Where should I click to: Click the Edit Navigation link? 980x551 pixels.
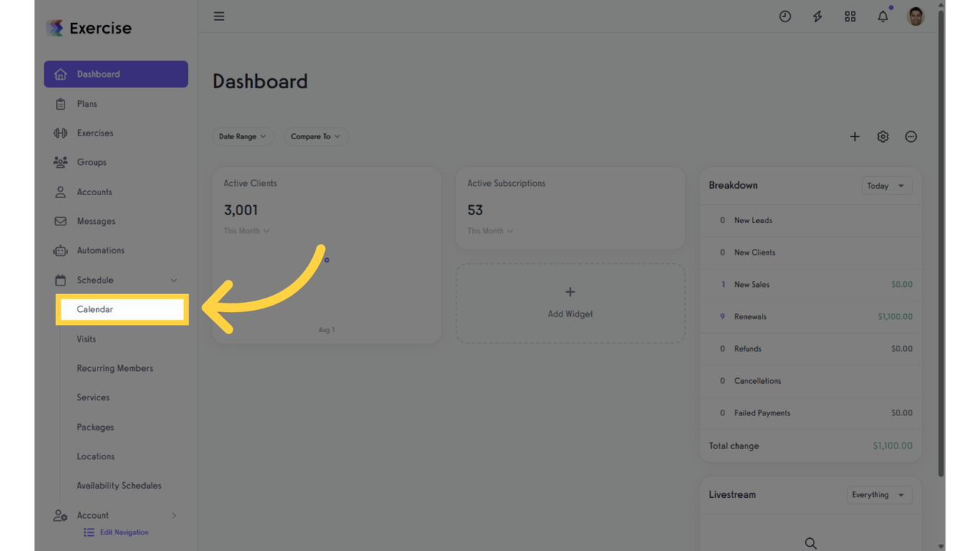123,532
